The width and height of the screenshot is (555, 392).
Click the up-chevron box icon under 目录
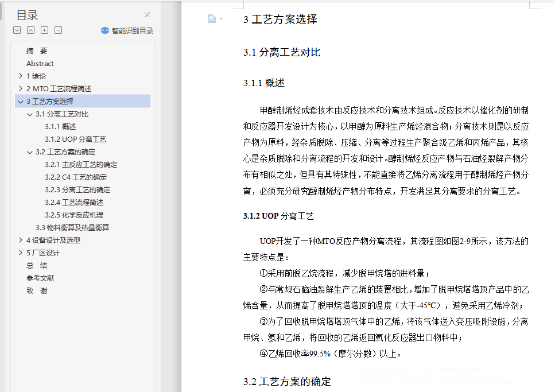31,30
